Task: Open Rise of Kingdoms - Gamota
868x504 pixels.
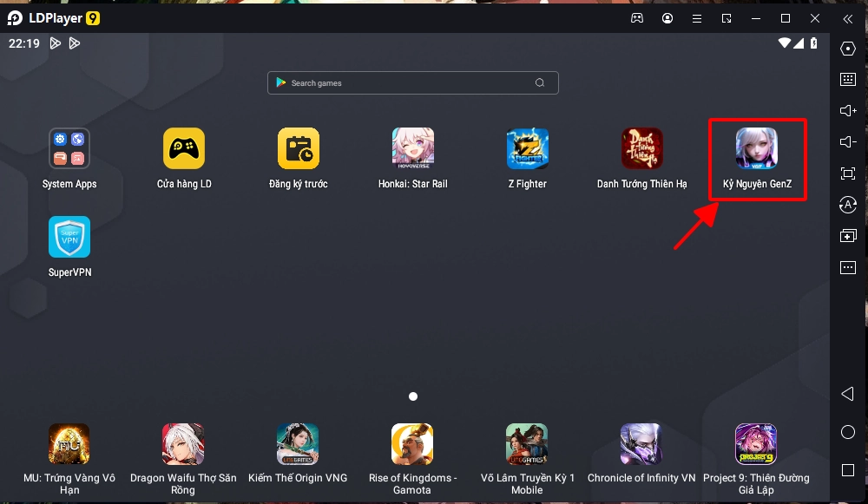Action: click(412, 443)
